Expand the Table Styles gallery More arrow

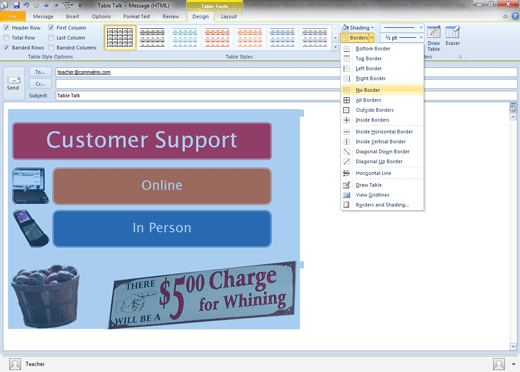335,47
